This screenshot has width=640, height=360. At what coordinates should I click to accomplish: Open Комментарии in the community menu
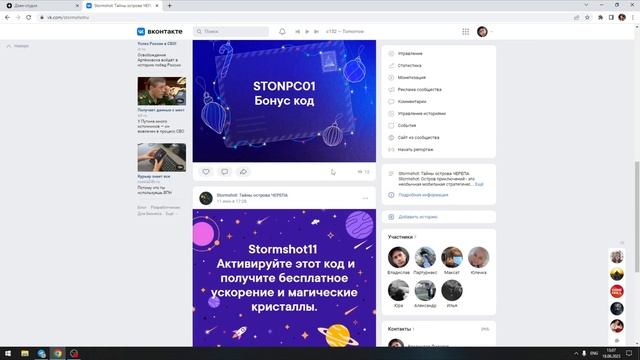click(x=412, y=102)
